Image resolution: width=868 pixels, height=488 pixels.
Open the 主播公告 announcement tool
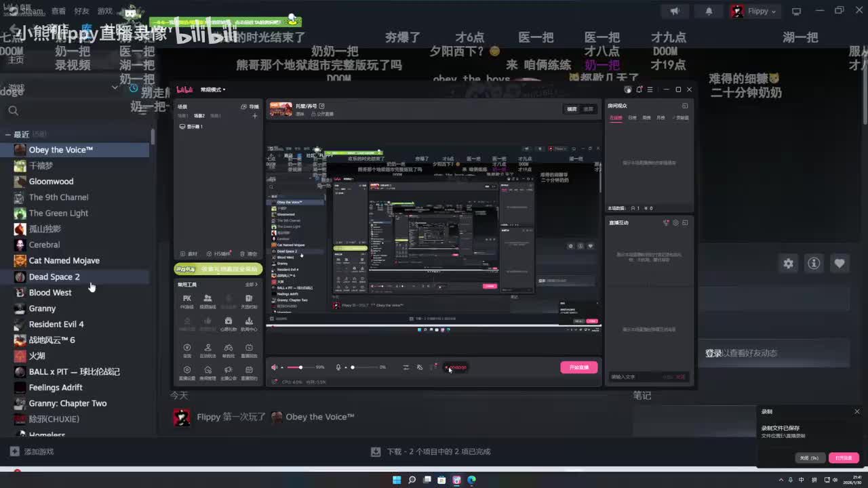(229, 373)
